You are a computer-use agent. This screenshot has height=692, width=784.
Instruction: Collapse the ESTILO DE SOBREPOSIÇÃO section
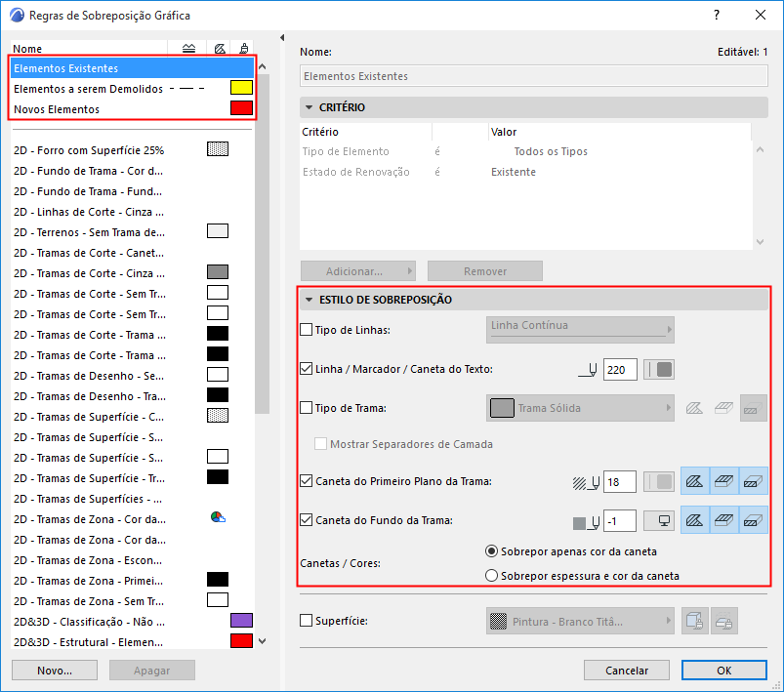click(x=309, y=300)
